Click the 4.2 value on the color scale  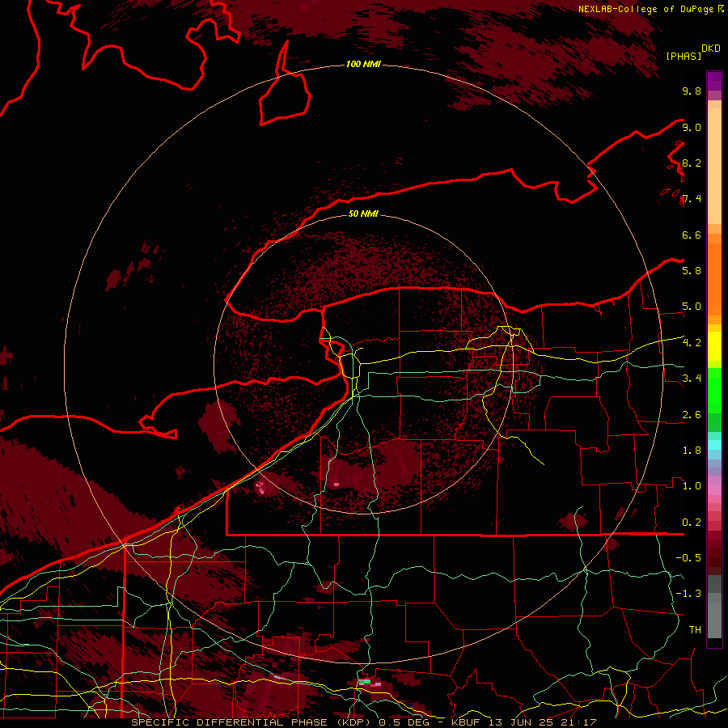(x=692, y=343)
